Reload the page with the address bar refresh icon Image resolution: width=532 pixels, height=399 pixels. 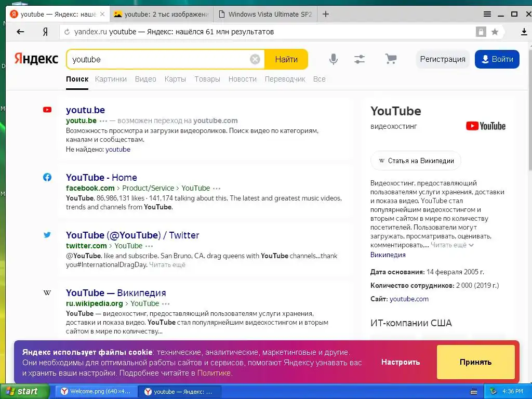click(67, 32)
